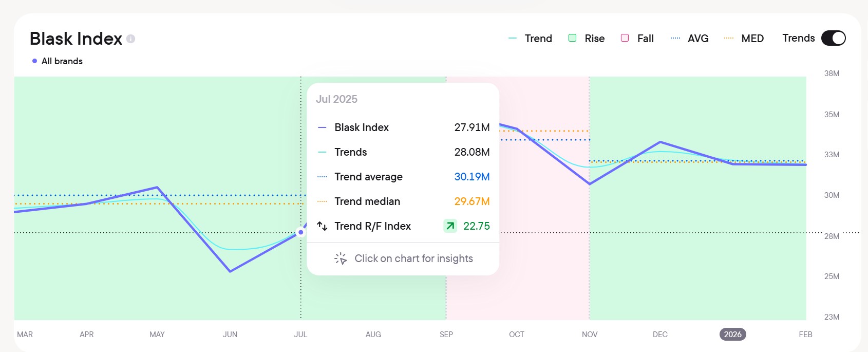868x352 pixels.
Task: Turn off the Trends toggle switch
Action: 833,38
